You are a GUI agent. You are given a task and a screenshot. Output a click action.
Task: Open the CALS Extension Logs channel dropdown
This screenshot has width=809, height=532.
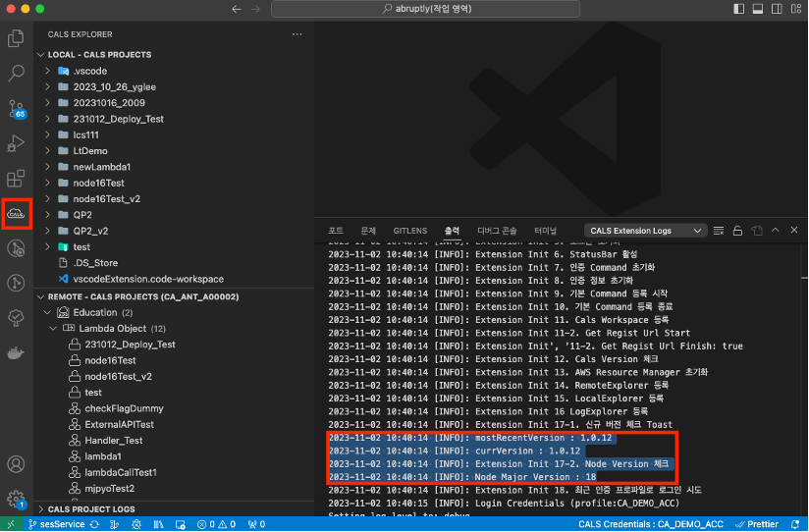(x=645, y=231)
